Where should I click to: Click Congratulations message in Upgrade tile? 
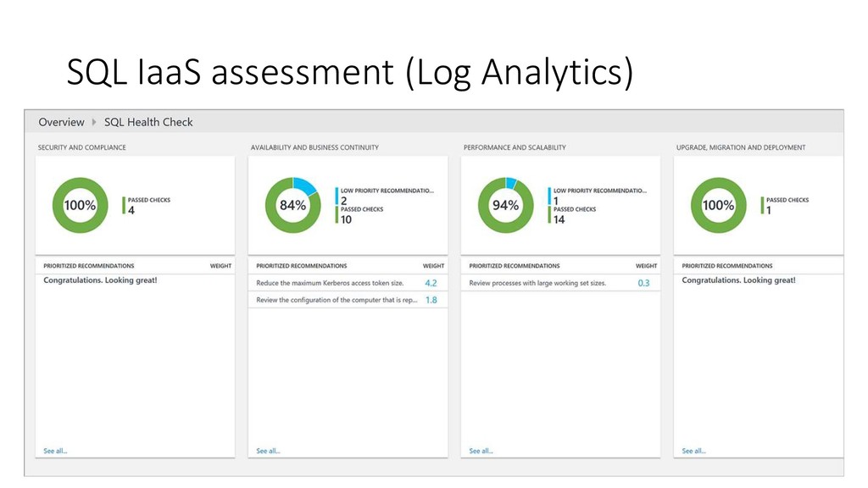point(738,280)
